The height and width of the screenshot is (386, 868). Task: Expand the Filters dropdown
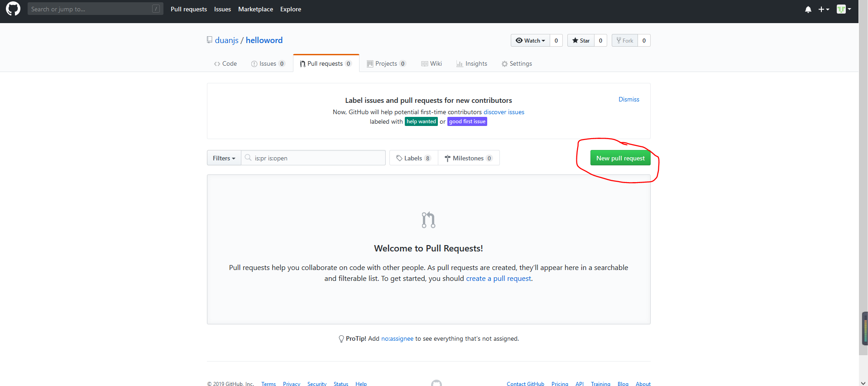(x=224, y=158)
